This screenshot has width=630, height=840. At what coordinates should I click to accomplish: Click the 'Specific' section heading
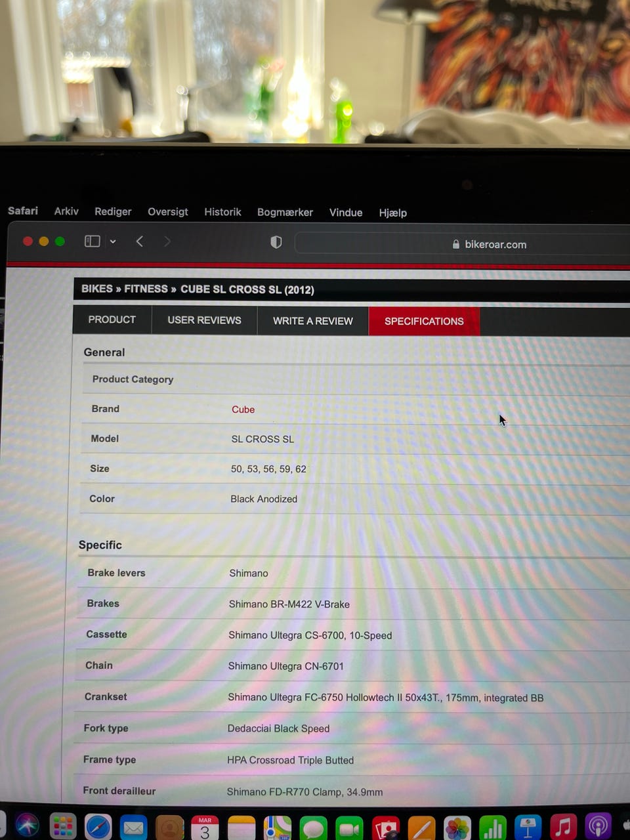coord(100,545)
